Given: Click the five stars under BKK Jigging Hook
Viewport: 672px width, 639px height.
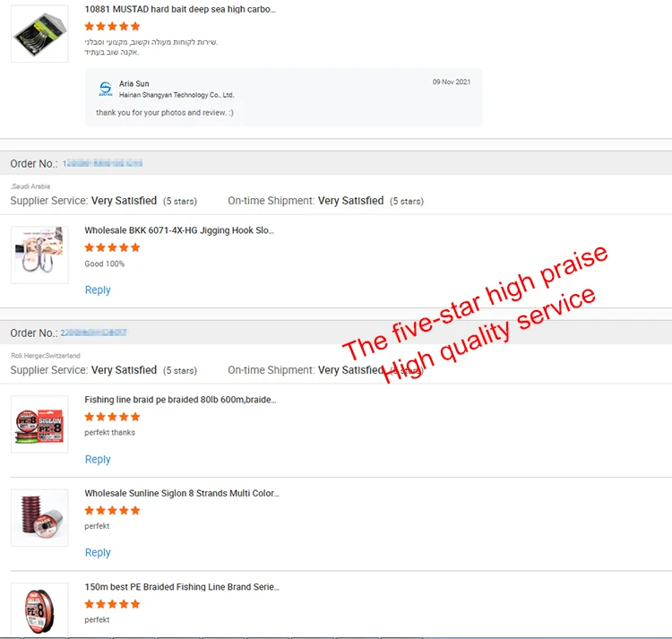Looking at the screenshot, I should 112,247.
